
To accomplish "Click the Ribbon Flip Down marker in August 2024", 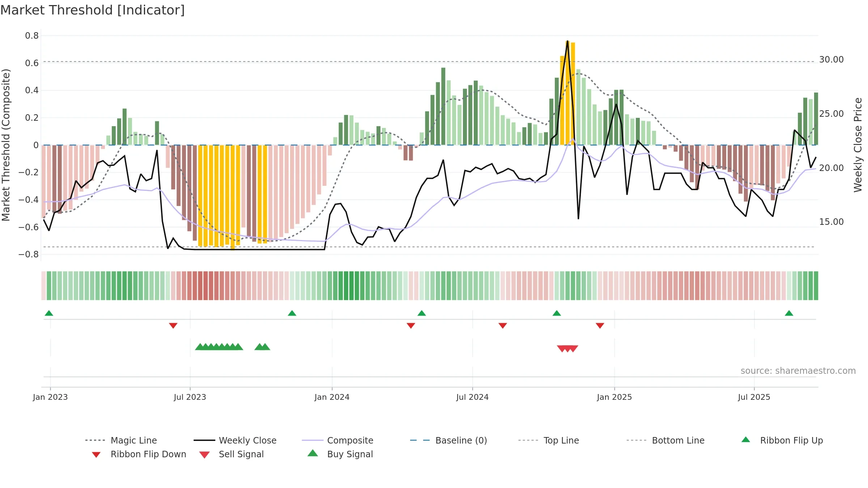I will pyautogui.click(x=503, y=326).
